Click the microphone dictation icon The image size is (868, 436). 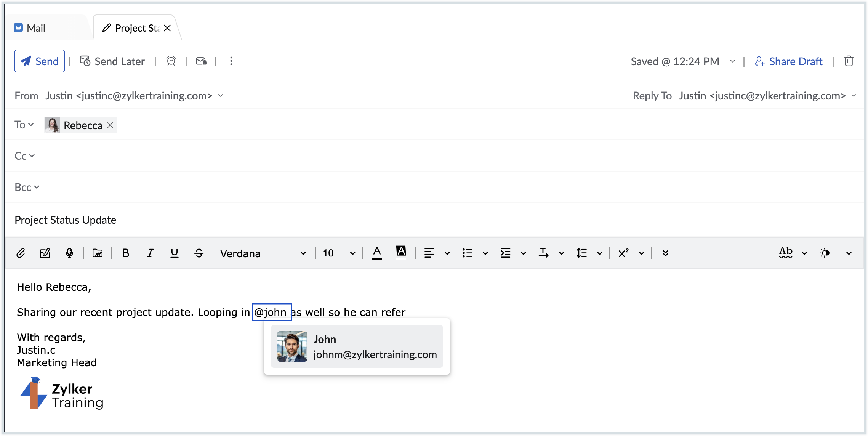pos(69,253)
